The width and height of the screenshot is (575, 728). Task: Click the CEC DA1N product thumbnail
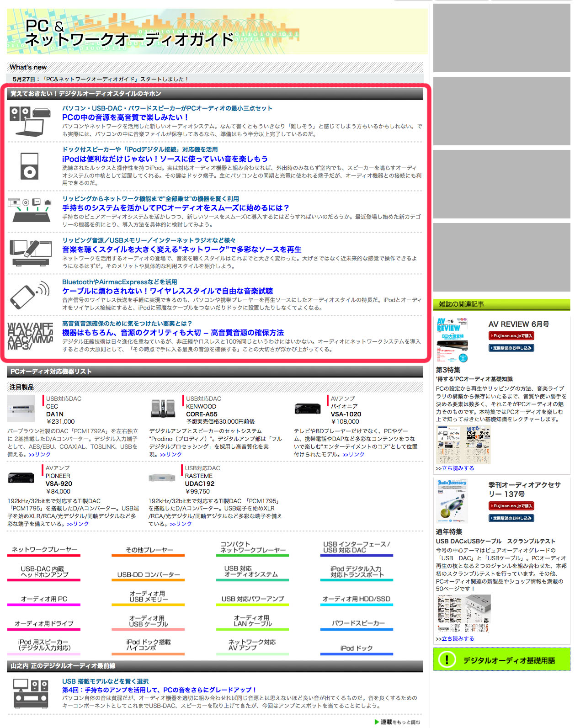(21, 408)
